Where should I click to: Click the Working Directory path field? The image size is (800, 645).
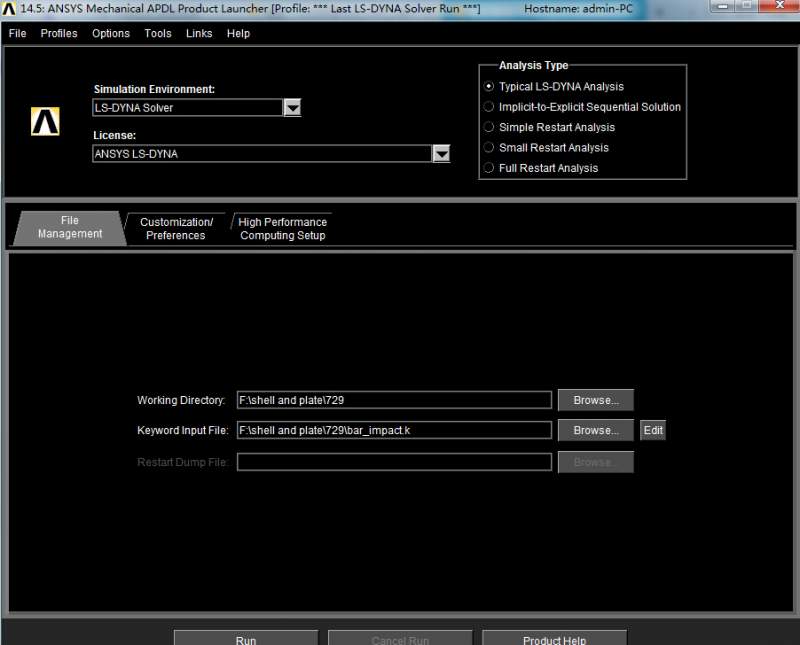pos(394,400)
